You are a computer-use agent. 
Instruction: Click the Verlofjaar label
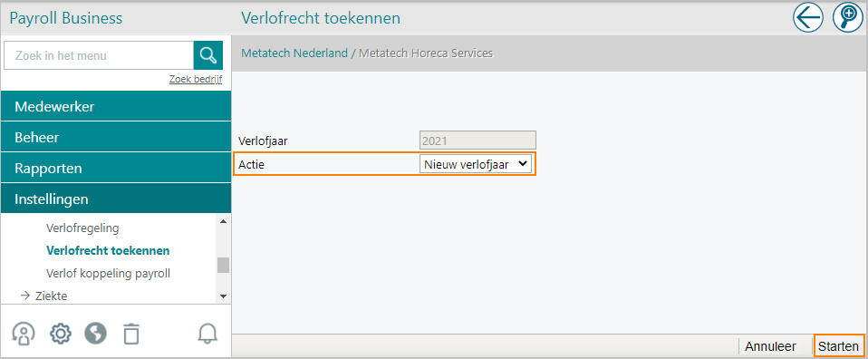click(x=263, y=141)
